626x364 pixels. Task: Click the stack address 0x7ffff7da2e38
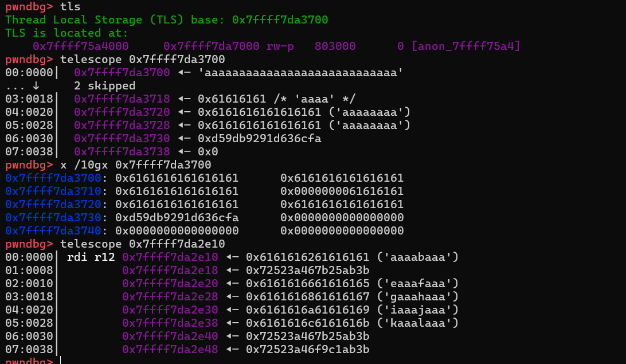(x=170, y=323)
